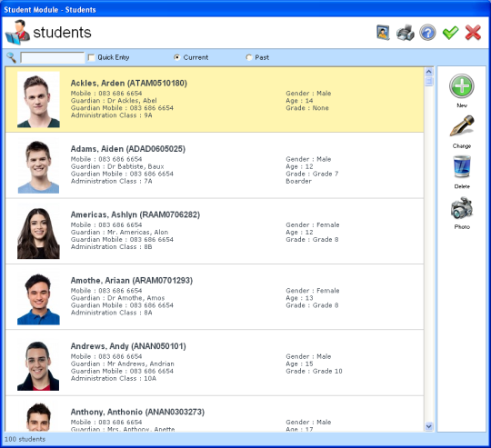Click the Delete trash bin icon
491x448 pixels.
tap(462, 166)
